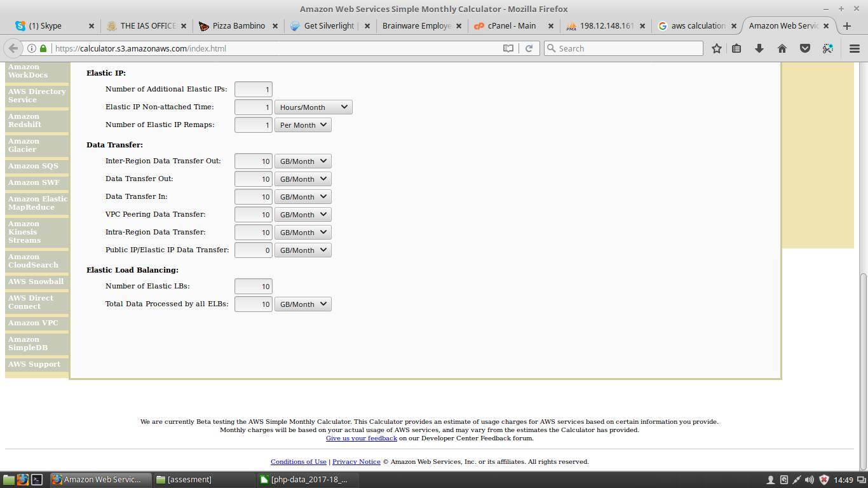Click the Number of Elastic LBs field

click(254, 287)
